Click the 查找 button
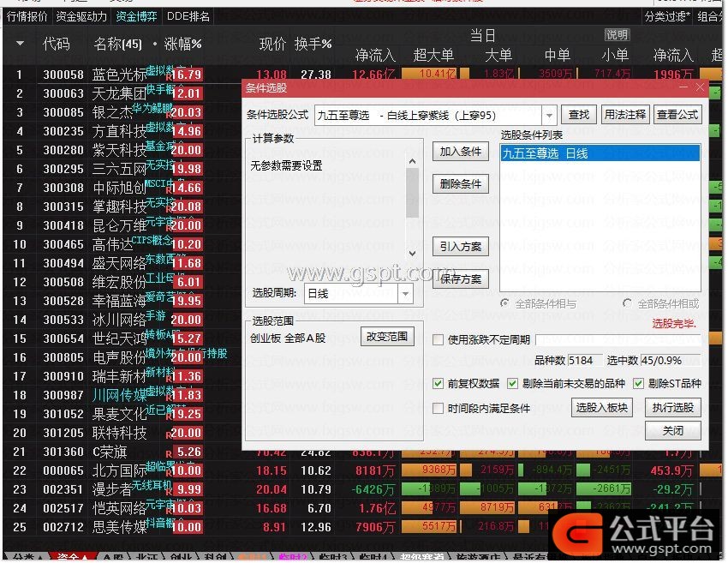 click(578, 115)
